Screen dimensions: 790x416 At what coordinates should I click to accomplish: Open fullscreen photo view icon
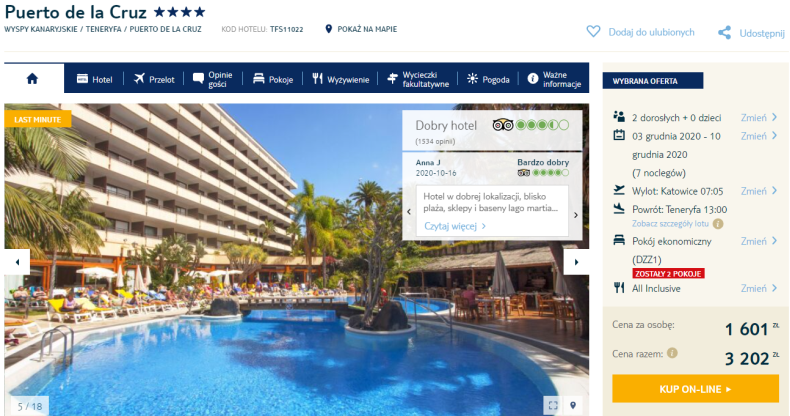553,405
